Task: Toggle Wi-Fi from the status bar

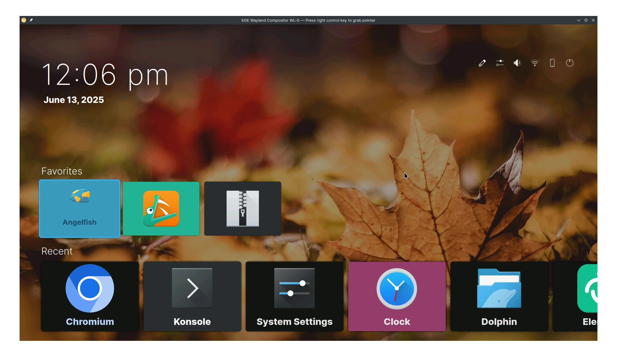Action: click(x=535, y=63)
